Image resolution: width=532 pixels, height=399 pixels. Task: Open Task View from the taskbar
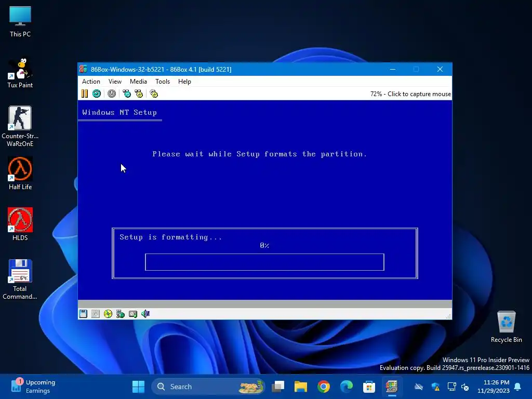[x=278, y=387]
